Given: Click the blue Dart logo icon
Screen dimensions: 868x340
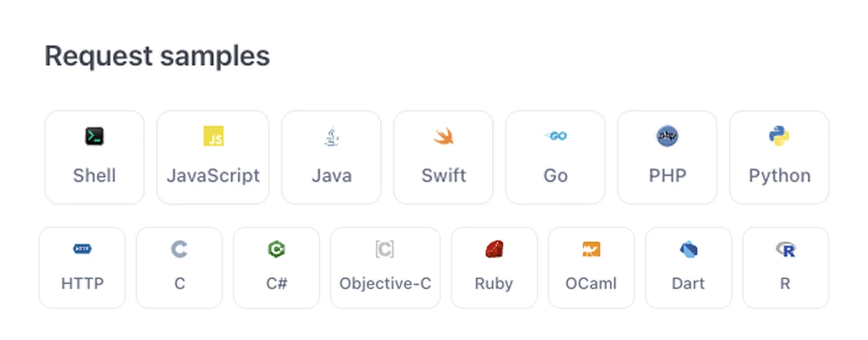Looking at the screenshot, I should [x=688, y=250].
